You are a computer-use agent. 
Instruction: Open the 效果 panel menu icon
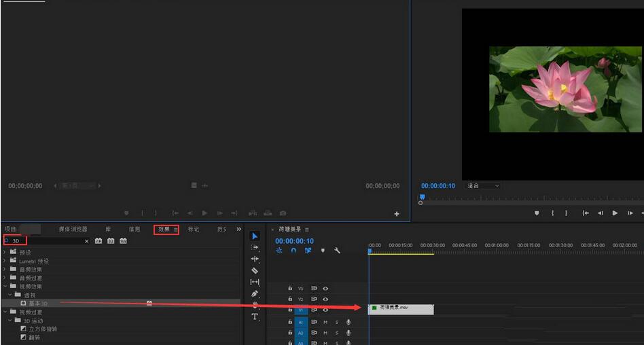[x=176, y=230]
